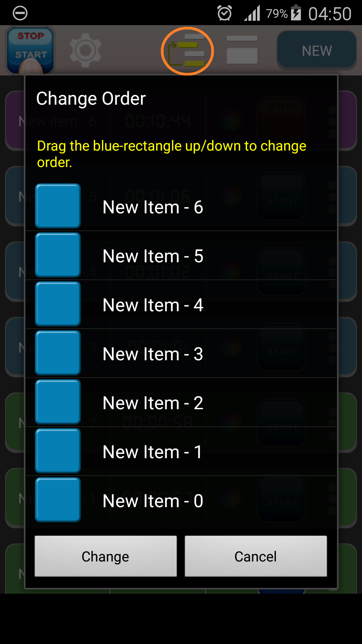Select blue handle for New Item - 6

[x=58, y=206]
